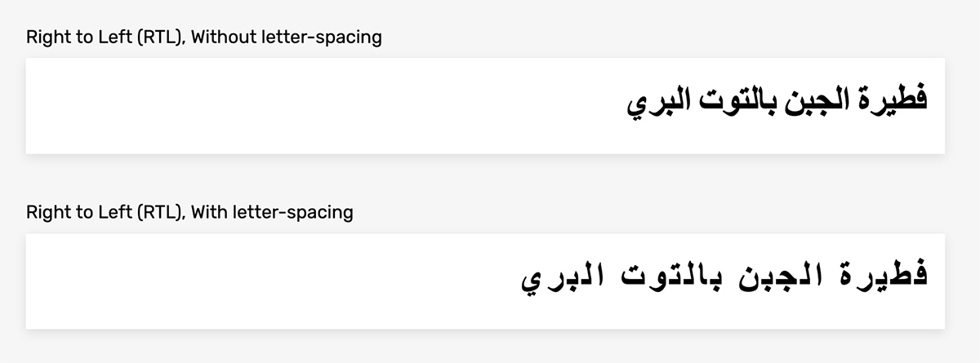The height and width of the screenshot is (363, 980).
Task: Click the word "With" in the bottom heading
Action: click(x=210, y=213)
